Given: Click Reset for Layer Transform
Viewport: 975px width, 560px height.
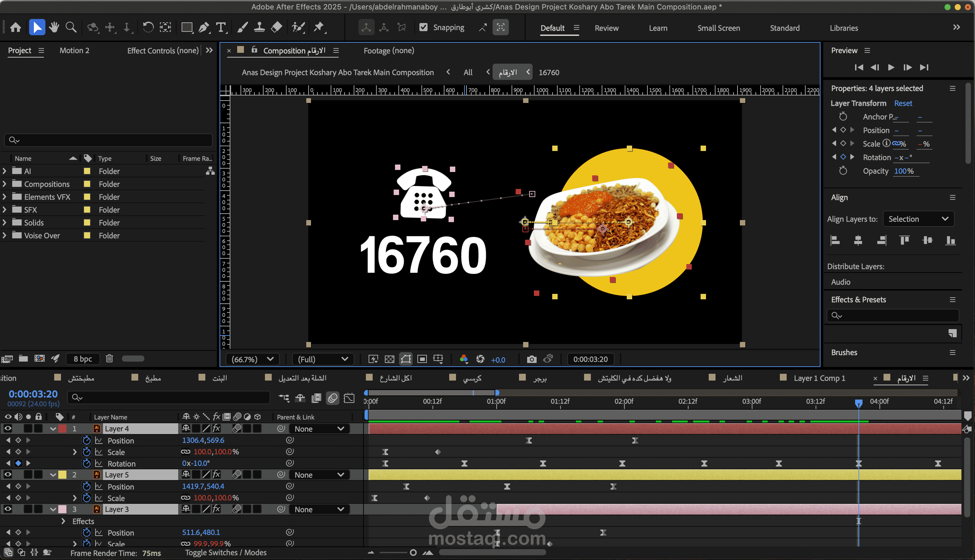Looking at the screenshot, I should [903, 103].
